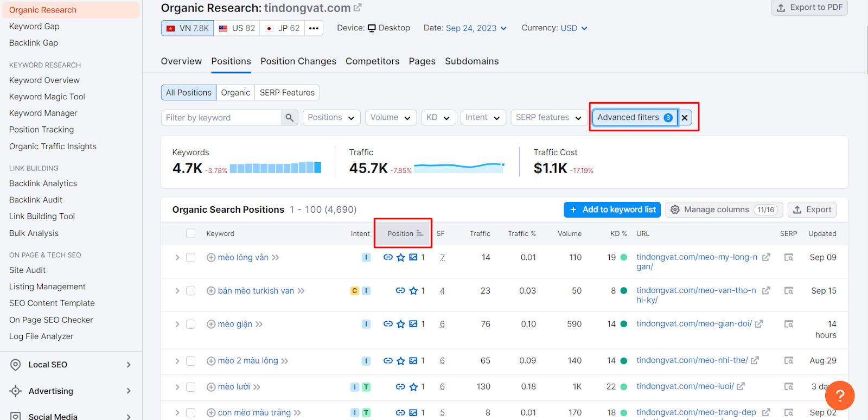Expand the mèo lông vằn row details
Screen dimensions: 868x420
[177, 258]
